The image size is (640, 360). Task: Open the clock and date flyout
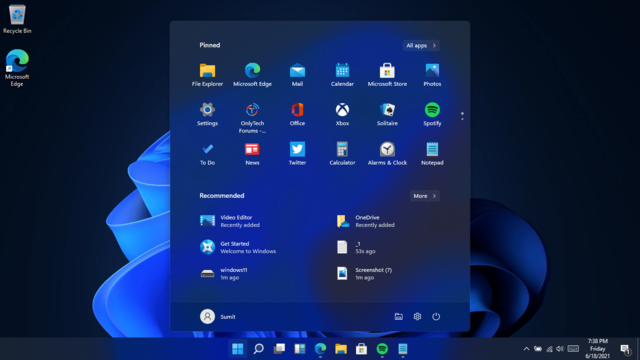[598, 349]
